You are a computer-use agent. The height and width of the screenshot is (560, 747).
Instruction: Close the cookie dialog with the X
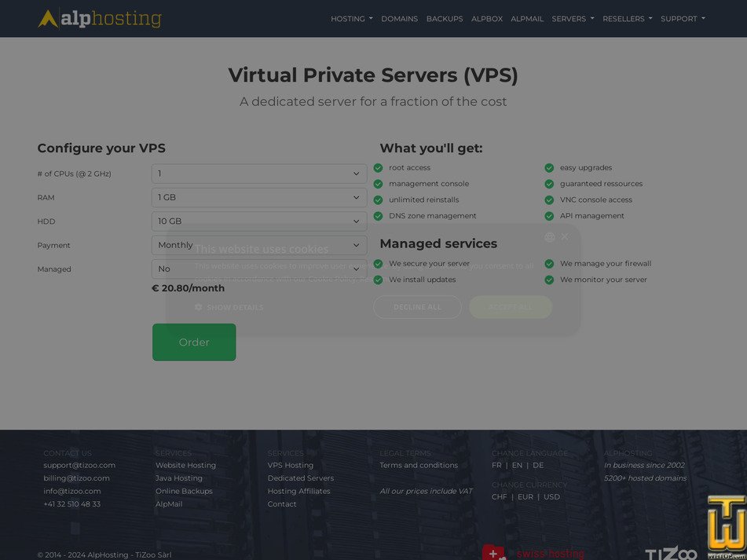(565, 236)
